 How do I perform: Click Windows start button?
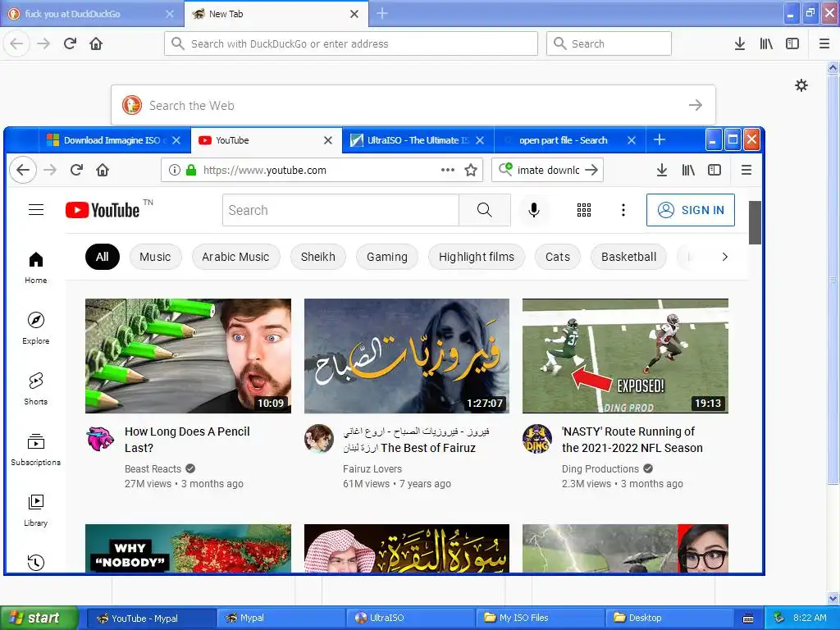coord(39,619)
